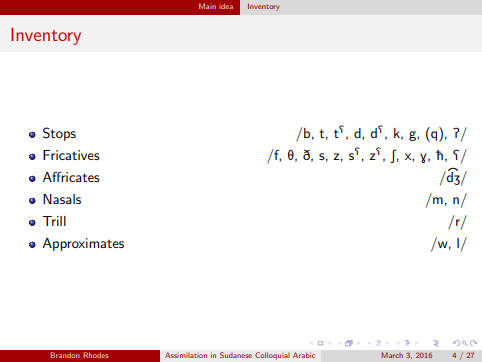Click the slide rectangle navigation icon

pyautogui.click(x=321, y=343)
